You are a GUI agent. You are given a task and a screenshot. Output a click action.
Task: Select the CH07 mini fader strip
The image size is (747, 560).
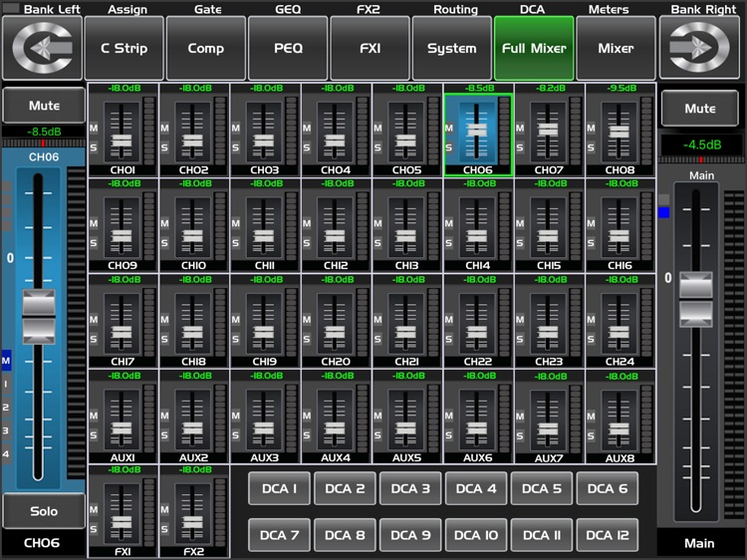pos(549,130)
